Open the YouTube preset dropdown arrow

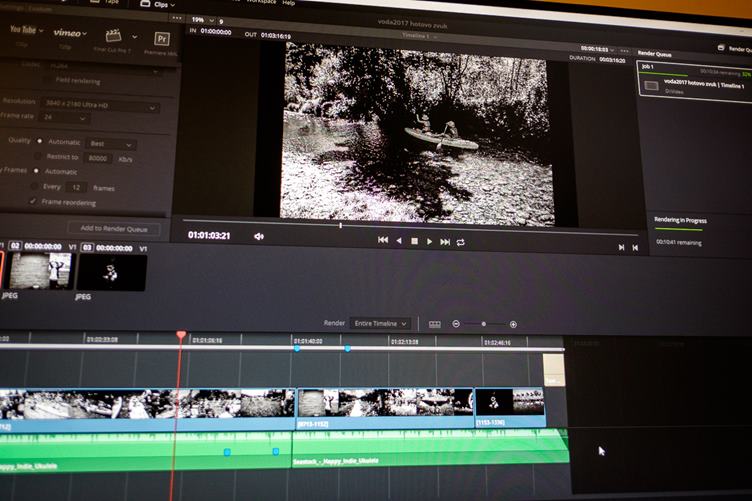[41, 31]
